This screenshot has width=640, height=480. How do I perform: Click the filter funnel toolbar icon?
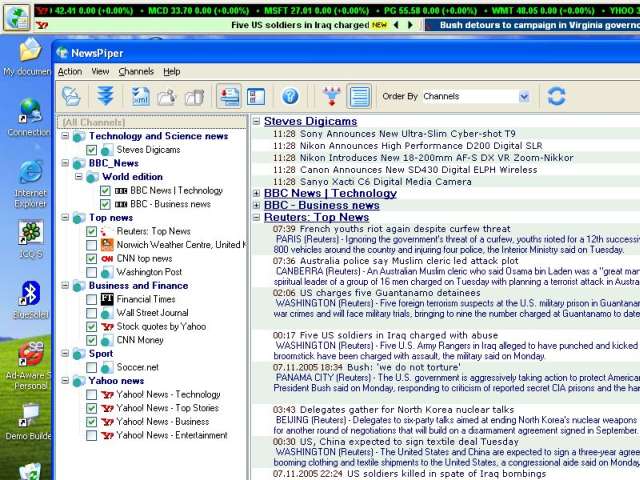click(331, 97)
